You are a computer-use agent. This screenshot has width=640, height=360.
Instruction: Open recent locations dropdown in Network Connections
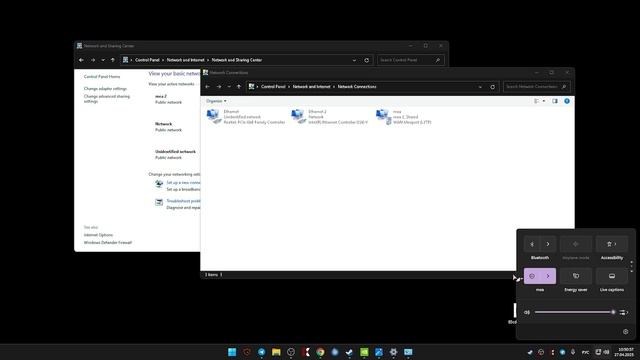tap(229, 87)
